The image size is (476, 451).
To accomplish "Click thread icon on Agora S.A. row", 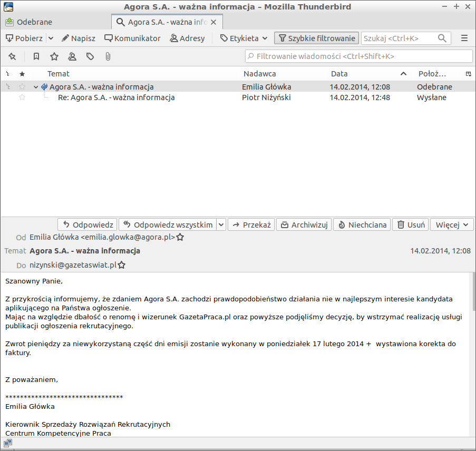I will pos(8,87).
